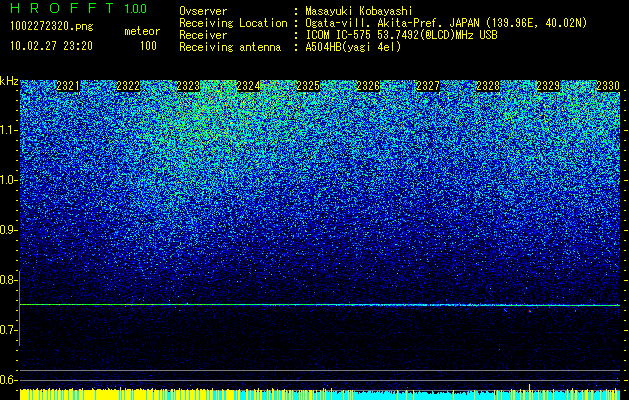Click the cyan signal-level bar at bottom right
The width and height of the screenshot is (629, 400).
[x=485, y=395]
